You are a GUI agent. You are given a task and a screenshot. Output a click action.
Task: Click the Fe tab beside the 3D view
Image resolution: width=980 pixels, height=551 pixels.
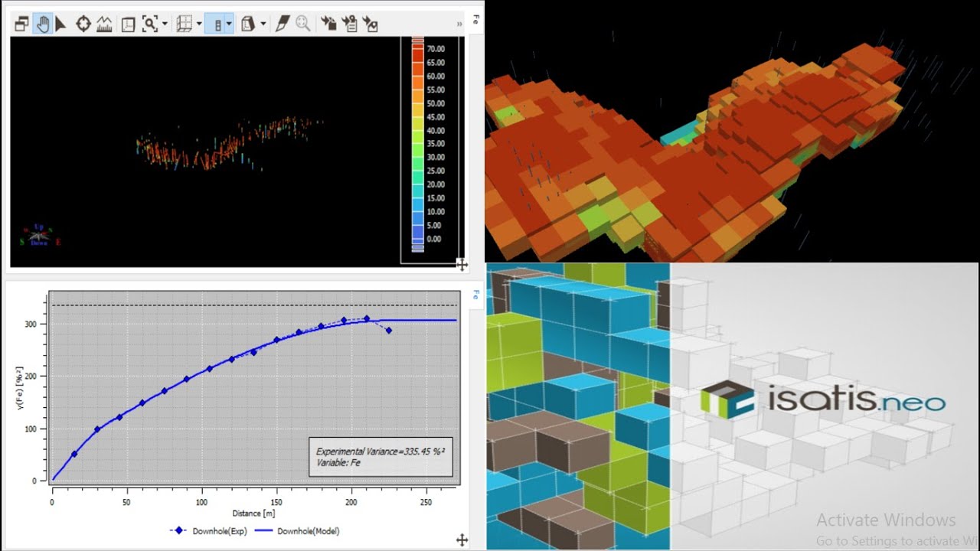click(x=476, y=20)
